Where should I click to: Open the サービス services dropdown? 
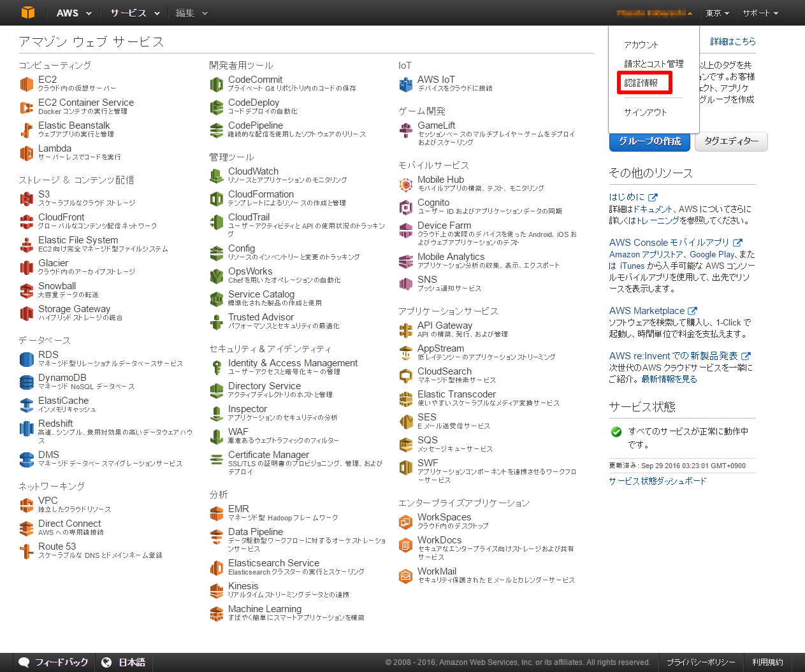[134, 13]
